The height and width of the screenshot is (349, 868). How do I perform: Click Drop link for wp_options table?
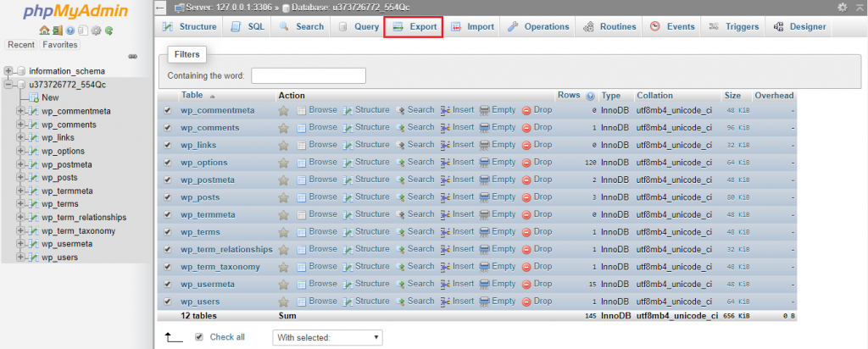(537, 163)
